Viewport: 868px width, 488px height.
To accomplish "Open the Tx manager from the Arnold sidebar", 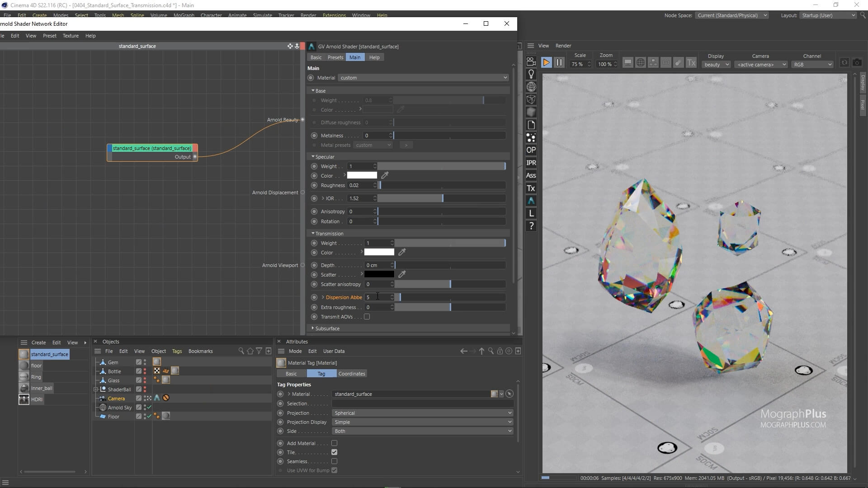I will (531, 188).
